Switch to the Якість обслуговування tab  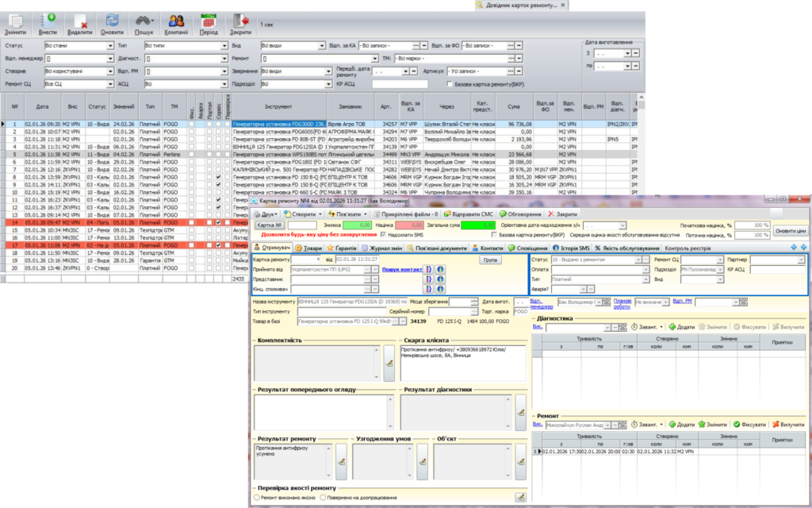627,248
